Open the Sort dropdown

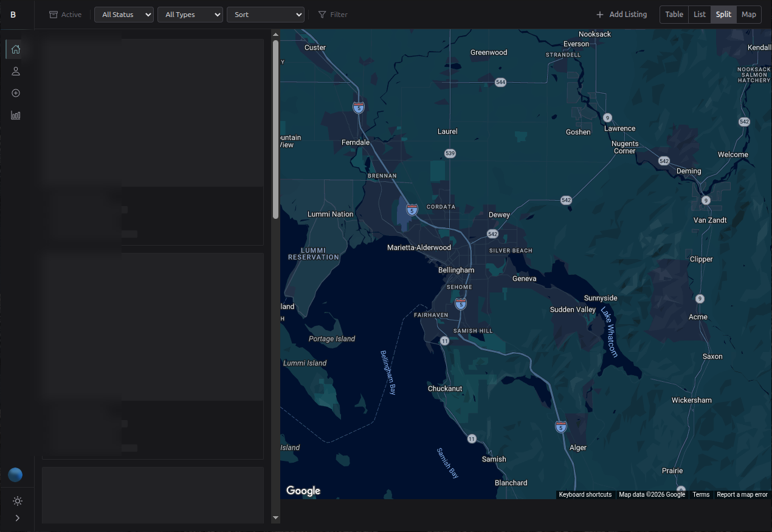[265, 15]
